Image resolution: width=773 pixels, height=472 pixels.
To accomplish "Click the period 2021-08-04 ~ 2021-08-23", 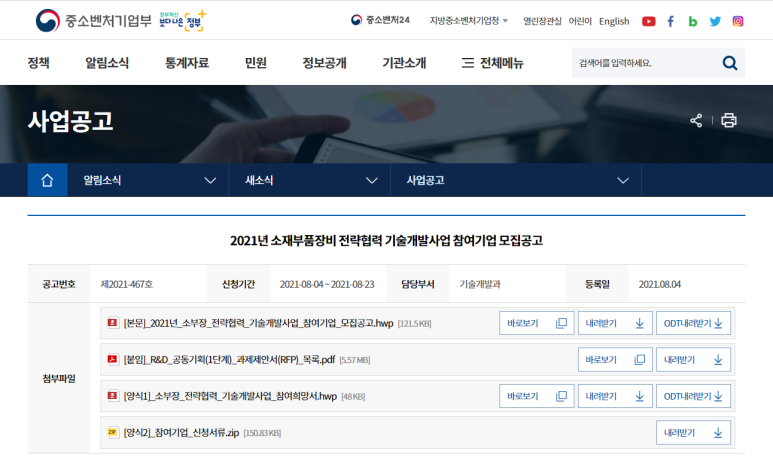I will 327,284.
